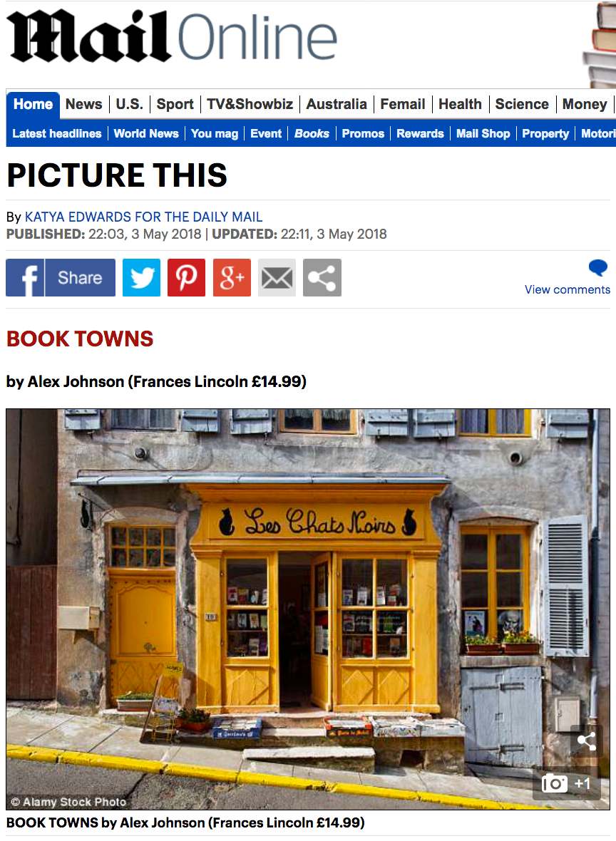Select the Science nav item
Viewport: 616px width, 841px height.
522,104
